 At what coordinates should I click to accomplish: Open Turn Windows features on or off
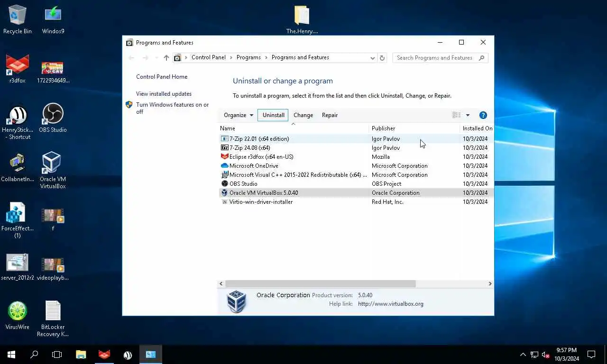[x=172, y=108]
